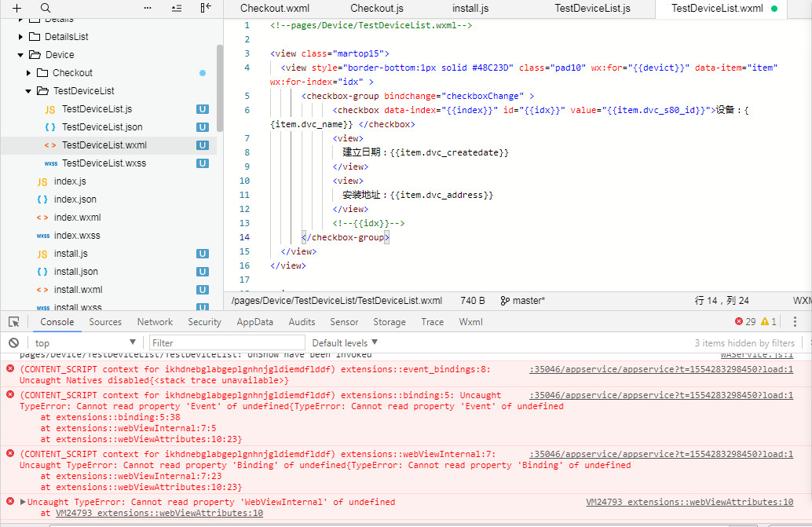Click the red error count indicator showing 29
Screen dimensions: 812x527
coord(745,322)
